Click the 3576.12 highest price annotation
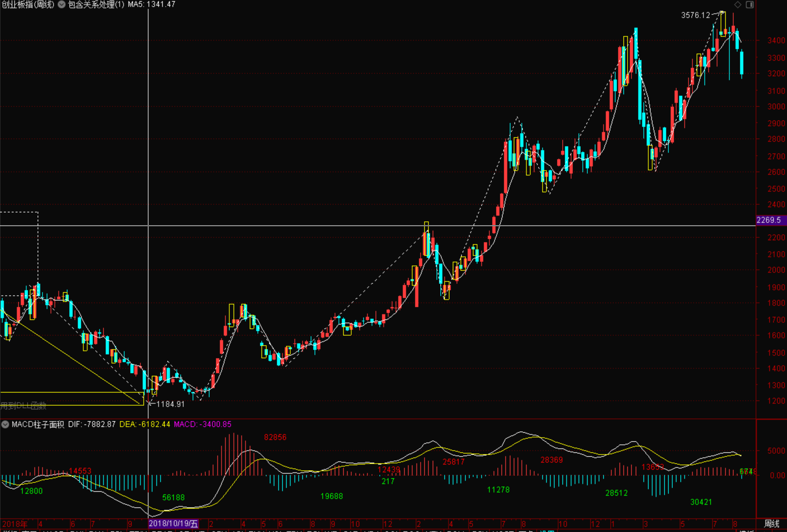Image resolution: width=787 pixels, height=532 pixels. point(695,16)
